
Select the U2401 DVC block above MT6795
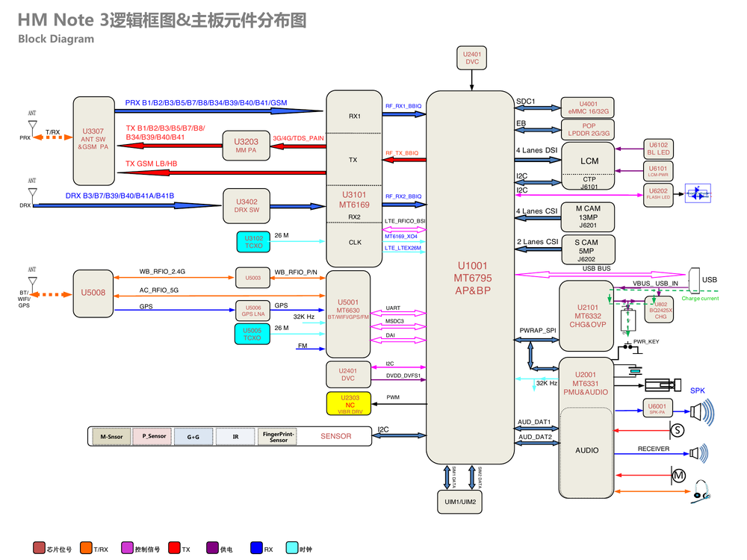[x=471, y=58]
